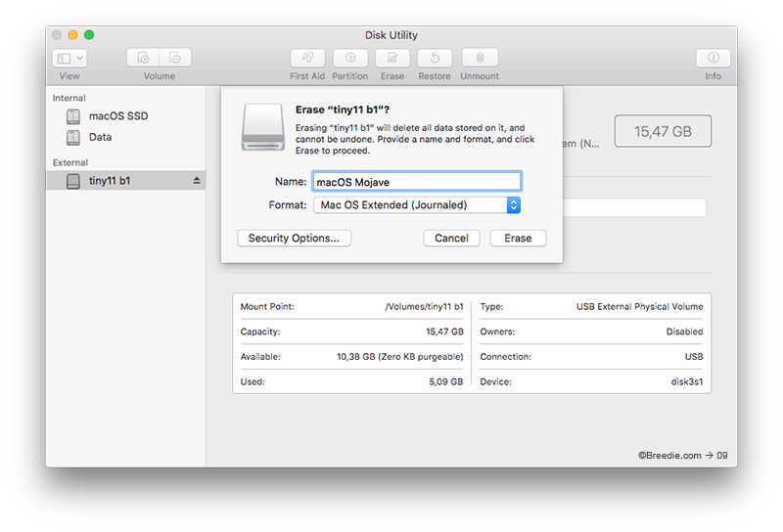Image resolution: width=783 pixels, height=532 pixels.
Task: Click the Owners value Disabled
Action: pos(684,332)
